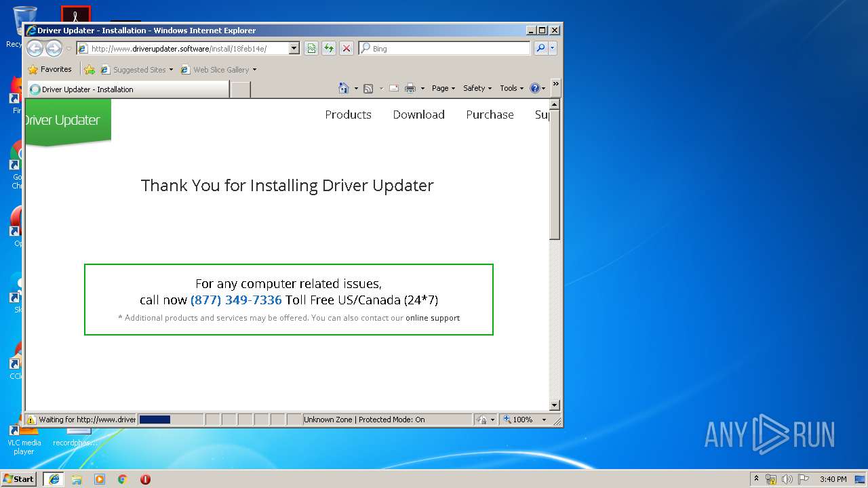868x488 pixels.
Task: Click the scroll up arrow
Action: tap(555, 104)
